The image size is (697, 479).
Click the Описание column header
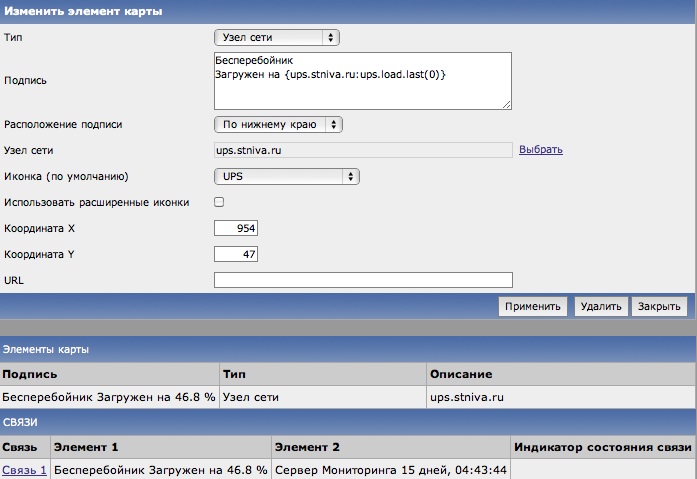coord(460,374)
